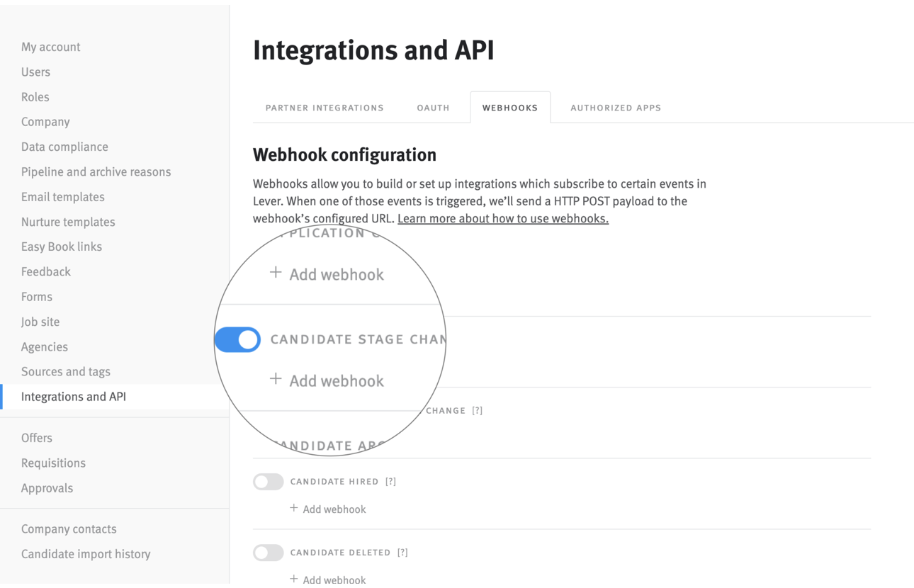
Task: Switch to the OAuth tab
Action: [433, 108]
